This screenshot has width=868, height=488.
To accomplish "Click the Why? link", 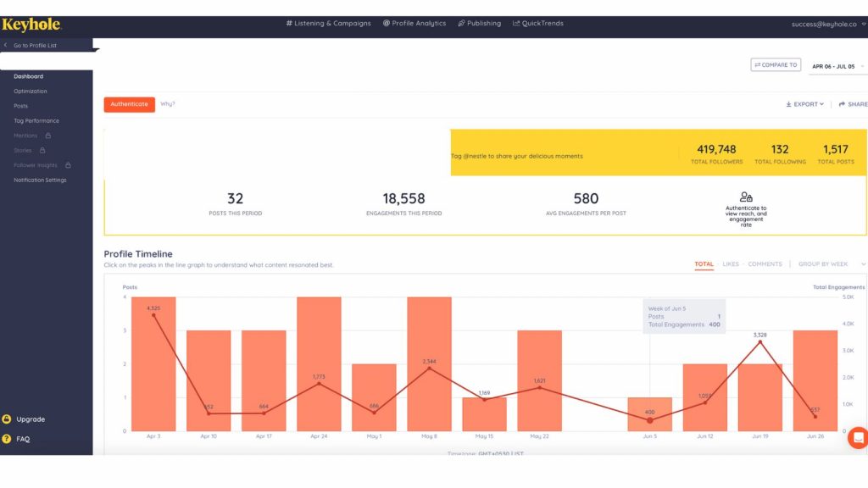I will pos(168,104).
